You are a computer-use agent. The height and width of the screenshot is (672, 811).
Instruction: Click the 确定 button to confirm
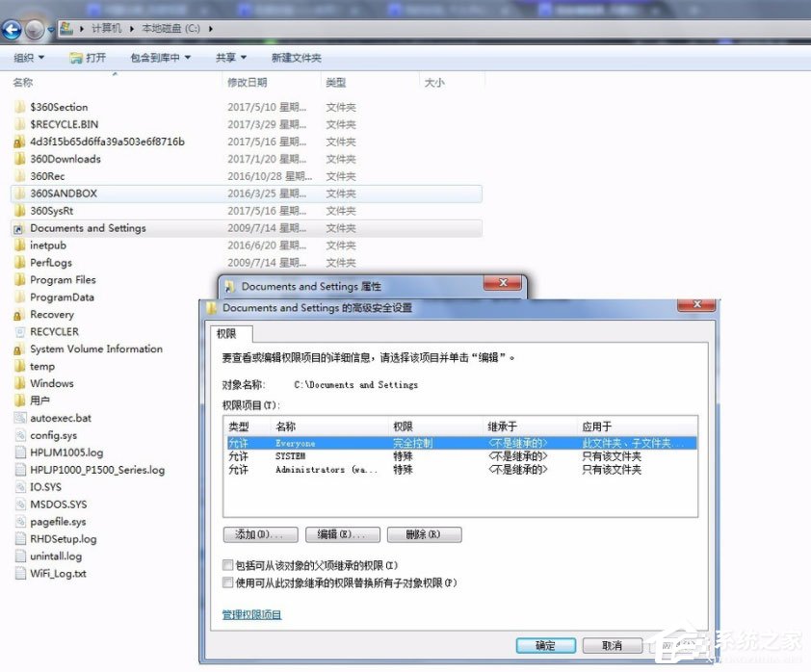coord(545,645)
